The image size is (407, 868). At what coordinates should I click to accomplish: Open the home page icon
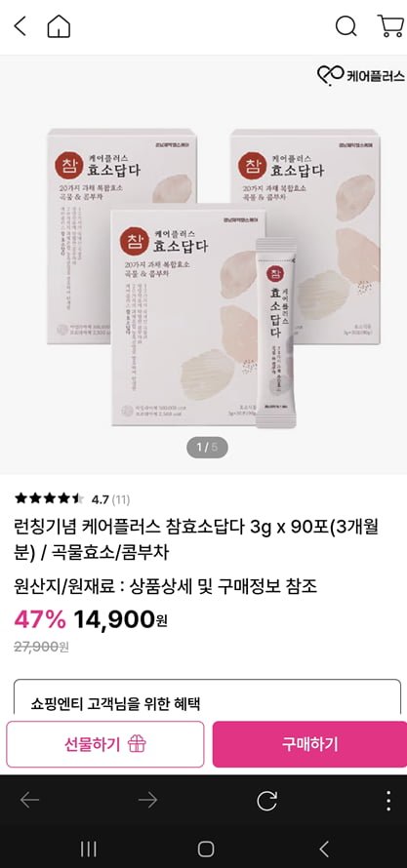(x=59, y=26)
